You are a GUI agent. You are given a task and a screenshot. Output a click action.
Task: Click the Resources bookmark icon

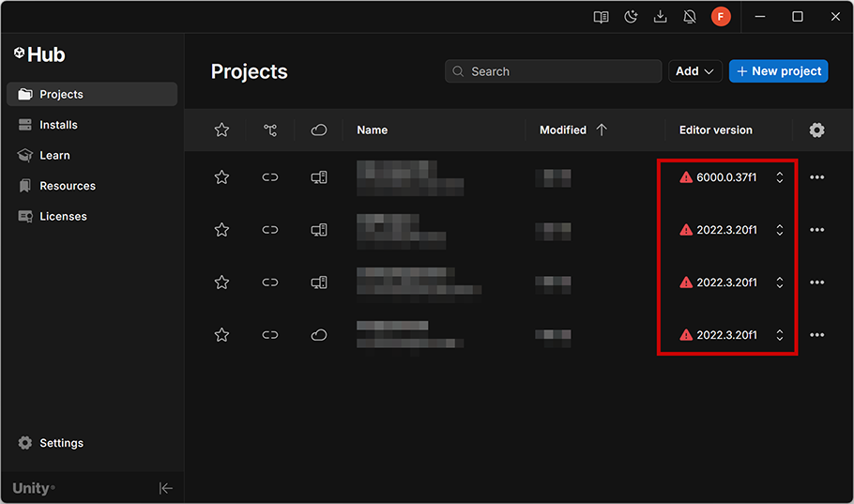tap(25, 186)
